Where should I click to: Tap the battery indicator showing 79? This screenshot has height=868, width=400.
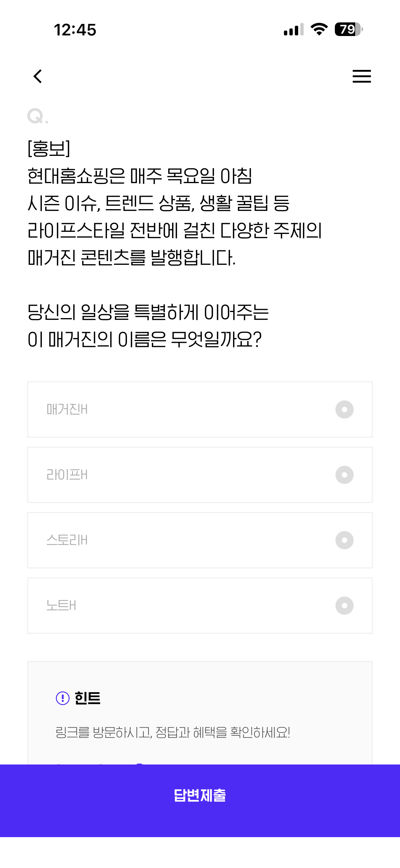click(349, 29)
